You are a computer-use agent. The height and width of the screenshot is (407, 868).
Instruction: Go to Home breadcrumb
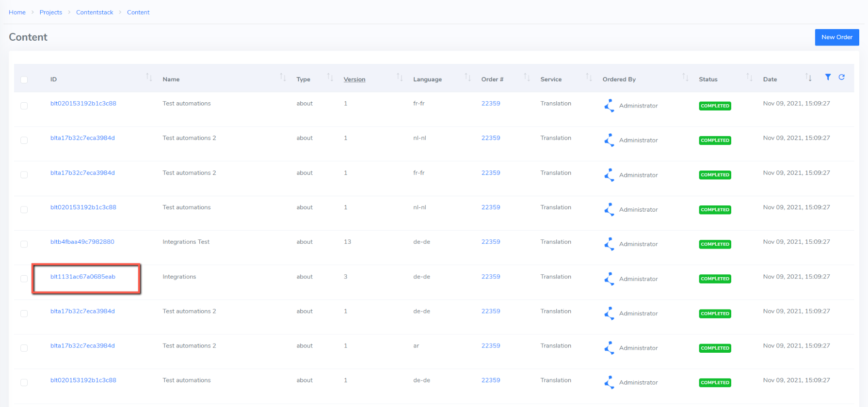[x=17, y=12]
